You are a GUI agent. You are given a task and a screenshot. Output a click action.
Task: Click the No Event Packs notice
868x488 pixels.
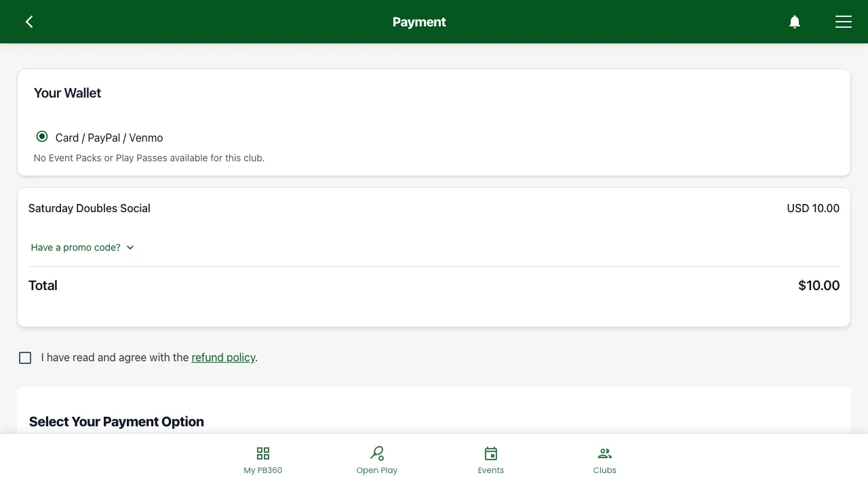point(149,158)
